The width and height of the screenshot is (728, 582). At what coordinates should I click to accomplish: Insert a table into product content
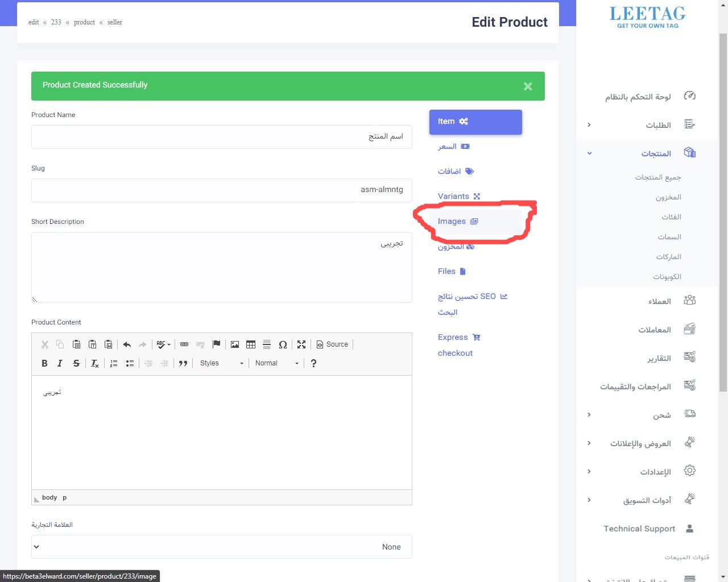pyautogui.click(x=251, y=344)
